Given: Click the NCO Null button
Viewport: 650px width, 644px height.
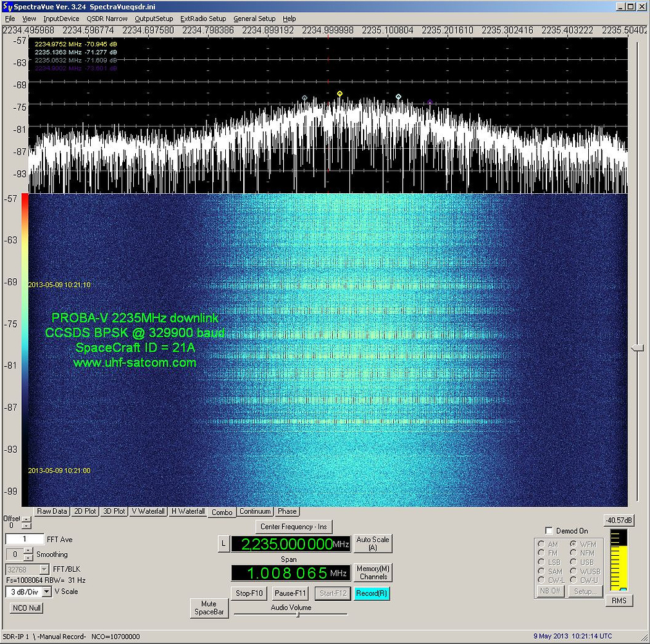Looking at the screenshot, I should coord(26,607).
